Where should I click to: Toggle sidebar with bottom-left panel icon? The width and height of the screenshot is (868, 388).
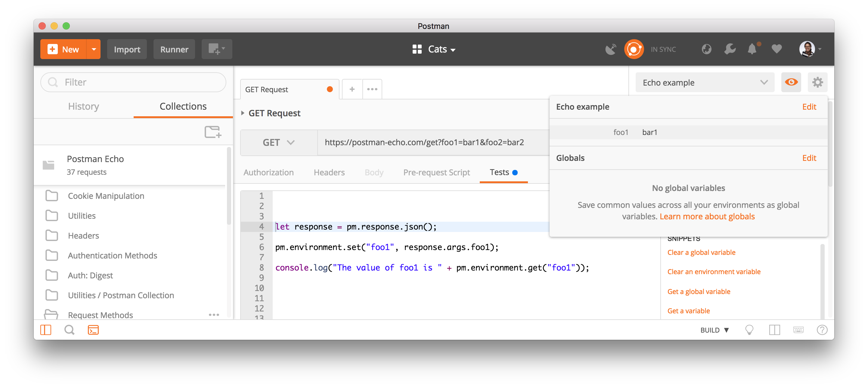(x=45, y=330)
